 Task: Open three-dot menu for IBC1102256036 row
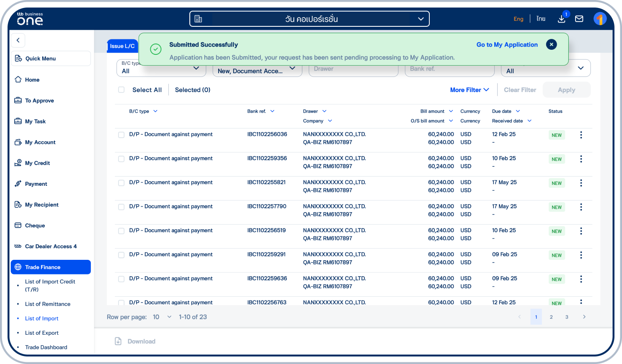[581, 135]
